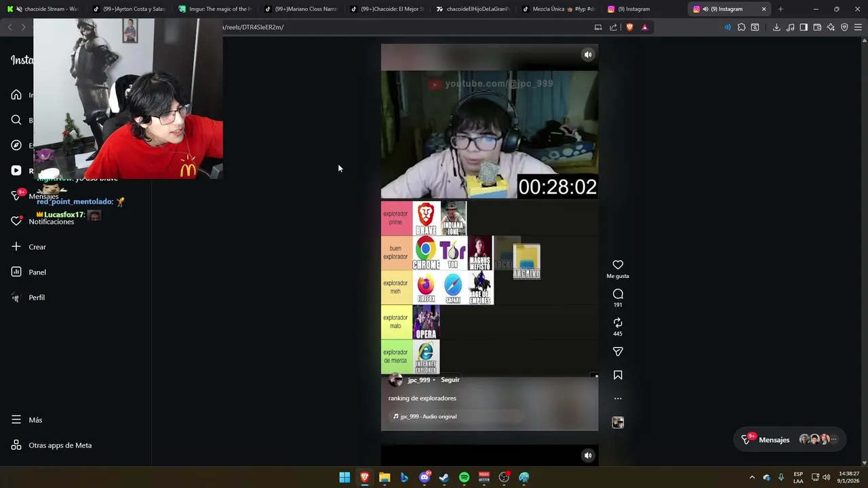Switch to the Mezcla Única tab

pyautogui.click(x=559, y=9)
